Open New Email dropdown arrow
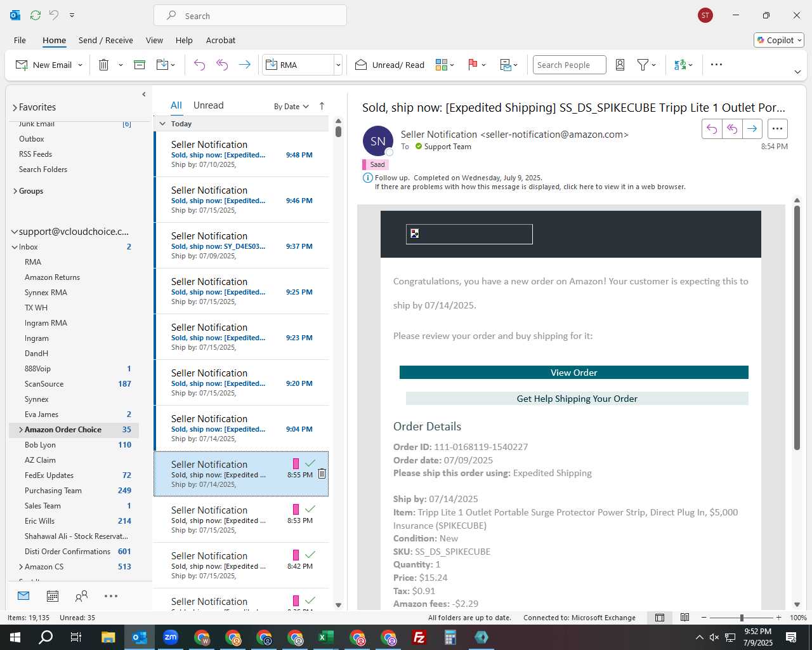This screenshot has height=650, width=812. (80, 65)
